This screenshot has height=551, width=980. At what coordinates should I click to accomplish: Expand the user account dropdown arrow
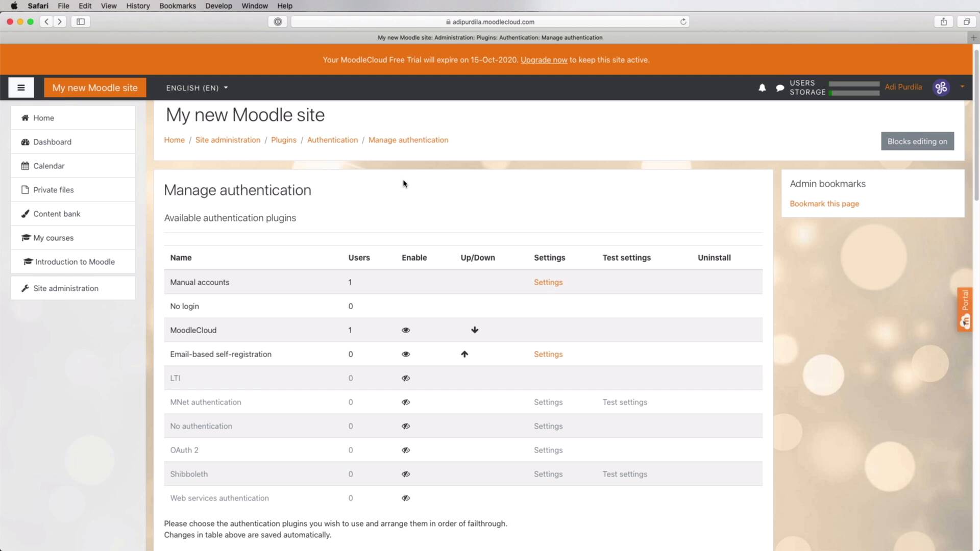[963, 87]
